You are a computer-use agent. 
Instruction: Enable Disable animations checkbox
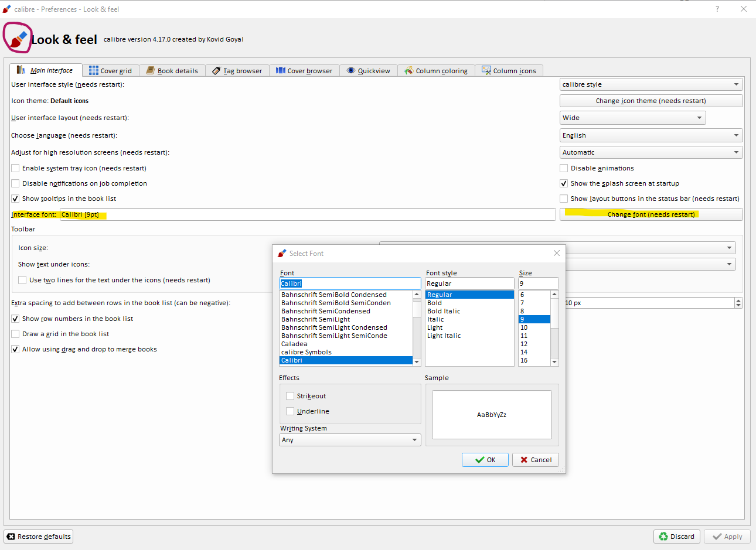564,168
